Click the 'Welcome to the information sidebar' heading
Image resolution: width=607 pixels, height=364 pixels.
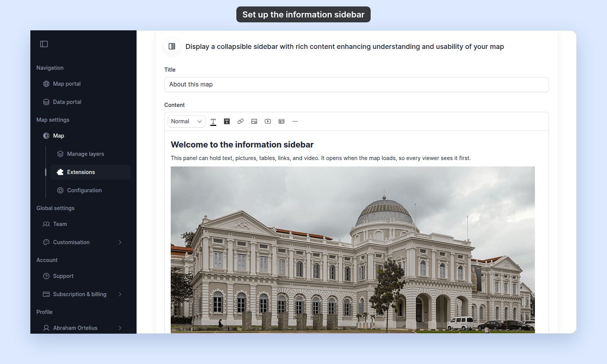click(x=242, y=144)
